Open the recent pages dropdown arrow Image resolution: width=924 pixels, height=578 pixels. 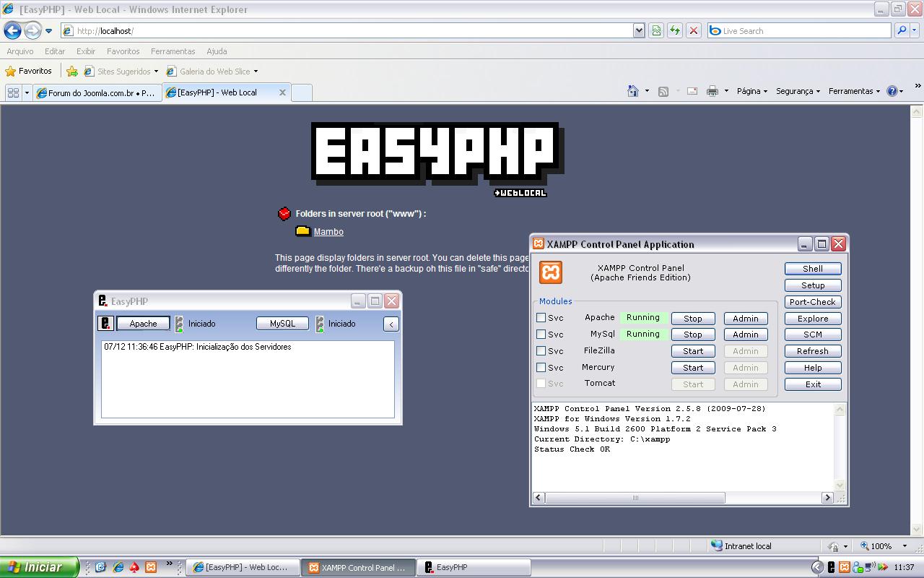point(48,31)
